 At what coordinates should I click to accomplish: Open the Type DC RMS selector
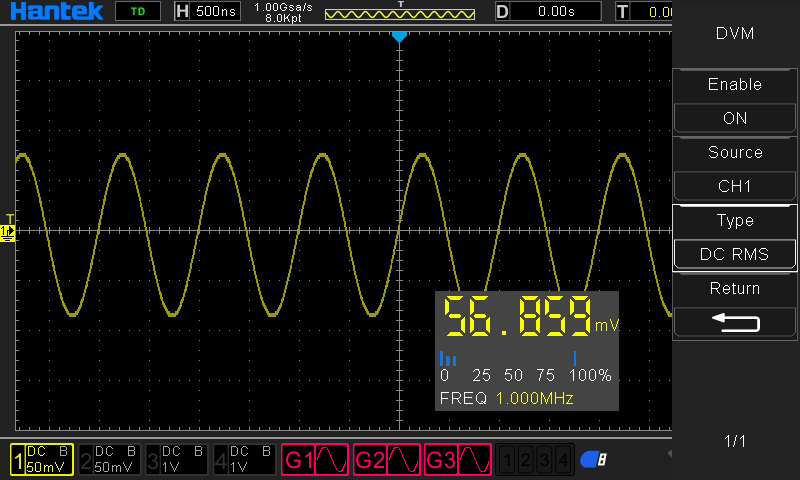tap(735, 254)
